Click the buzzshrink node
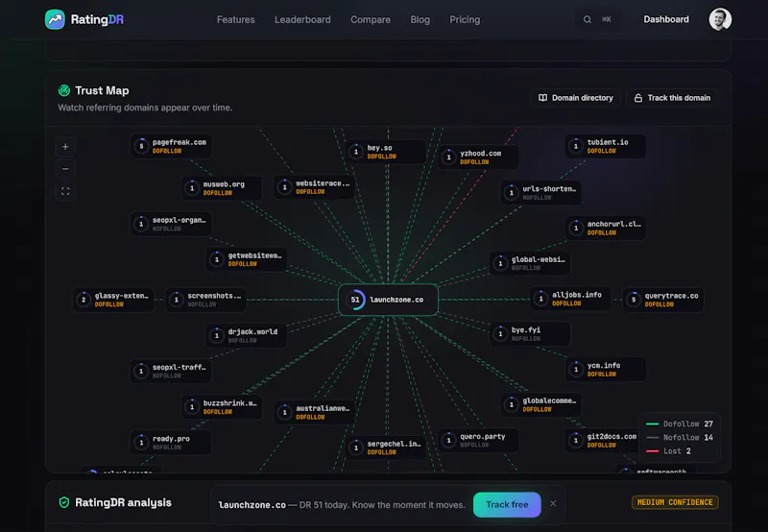 [222, 406]
